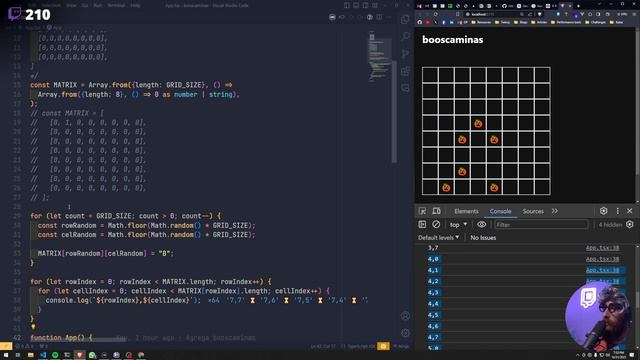Screen dimensions: 640x360
Task: Reload the browser page
Action: (x=436, y=14)
